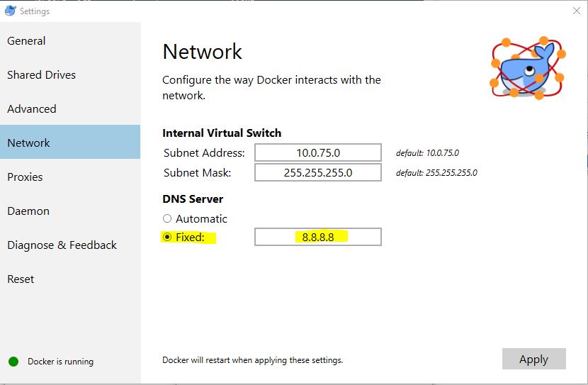Click the Docker whale icon in title bar
588x385 pixels.
click(10, 11)
